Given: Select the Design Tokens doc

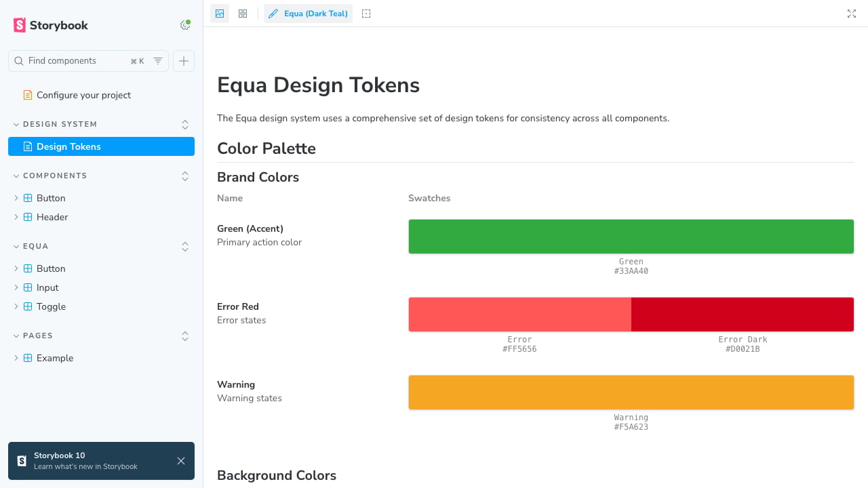Looking at the screenshot, I should coord(101,146).
